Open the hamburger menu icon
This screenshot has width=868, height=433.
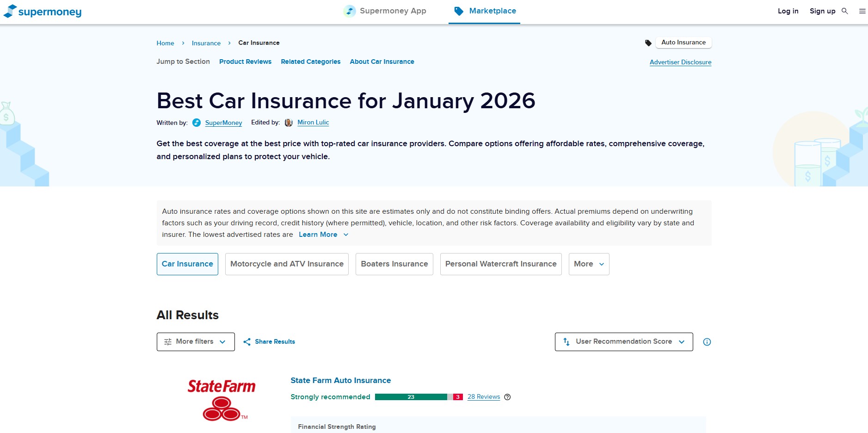(x=862, y=11)
